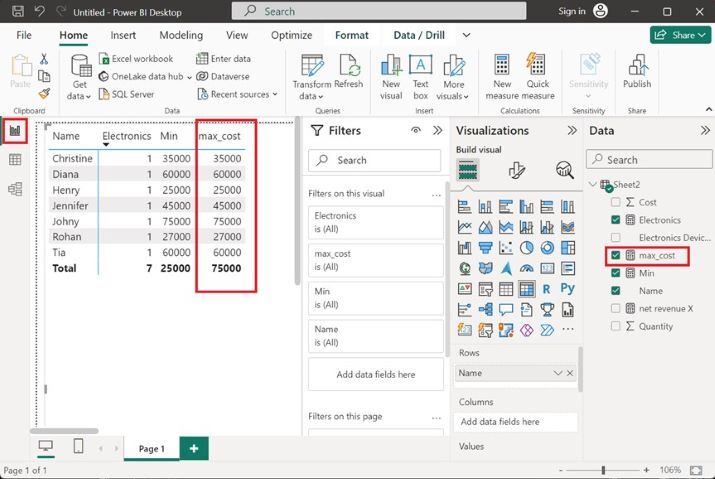Click New visual in ribbon
This screenshot has height=479, width=715.
point(391,77)
